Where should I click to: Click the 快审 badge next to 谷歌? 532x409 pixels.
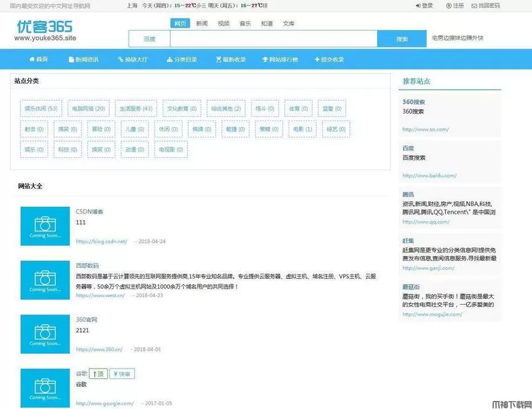pos(122,374)
